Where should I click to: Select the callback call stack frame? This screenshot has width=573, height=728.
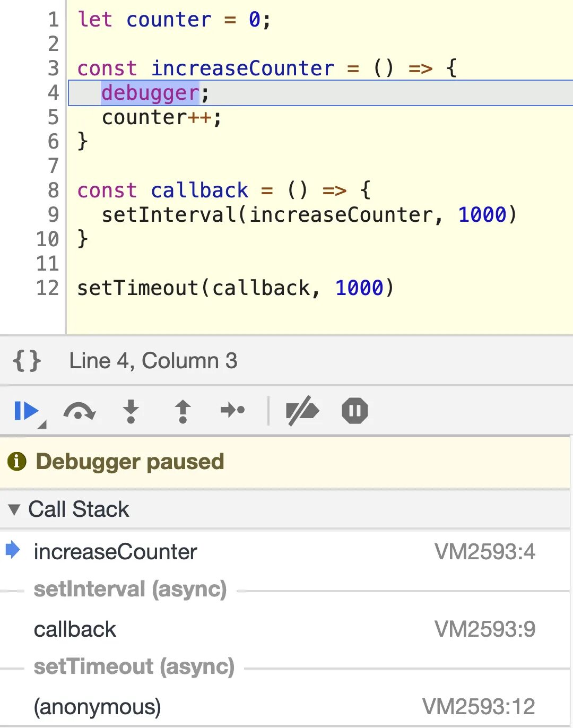pyautogui.click(x=75, y=629)
